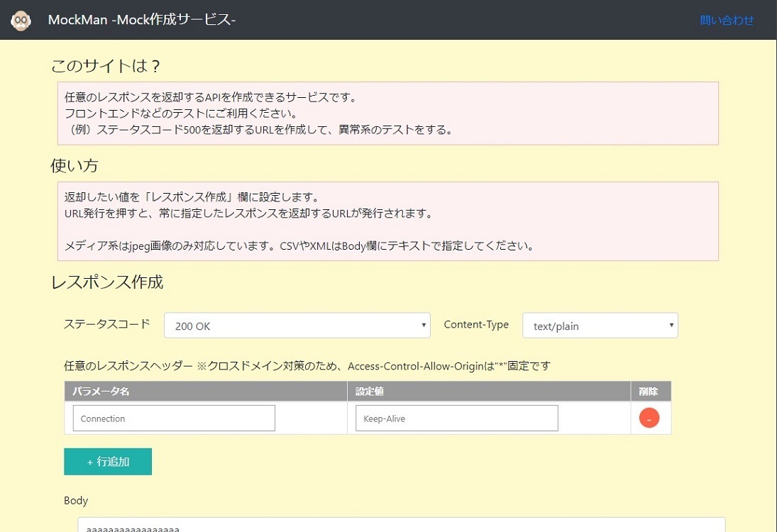Delete the Connection header row with red button

pyautogui.click(x=649, y=419)
